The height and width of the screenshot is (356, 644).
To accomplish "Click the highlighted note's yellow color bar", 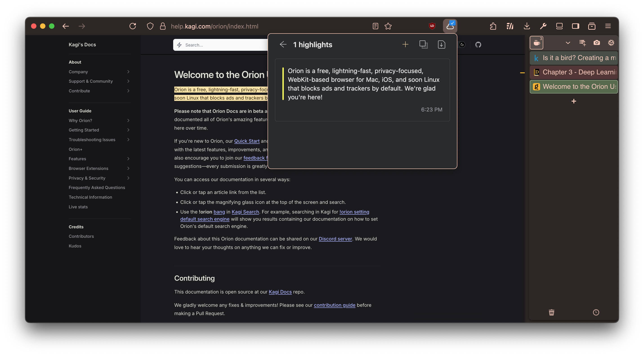I will pyautogui.click(x=283, y=84).
